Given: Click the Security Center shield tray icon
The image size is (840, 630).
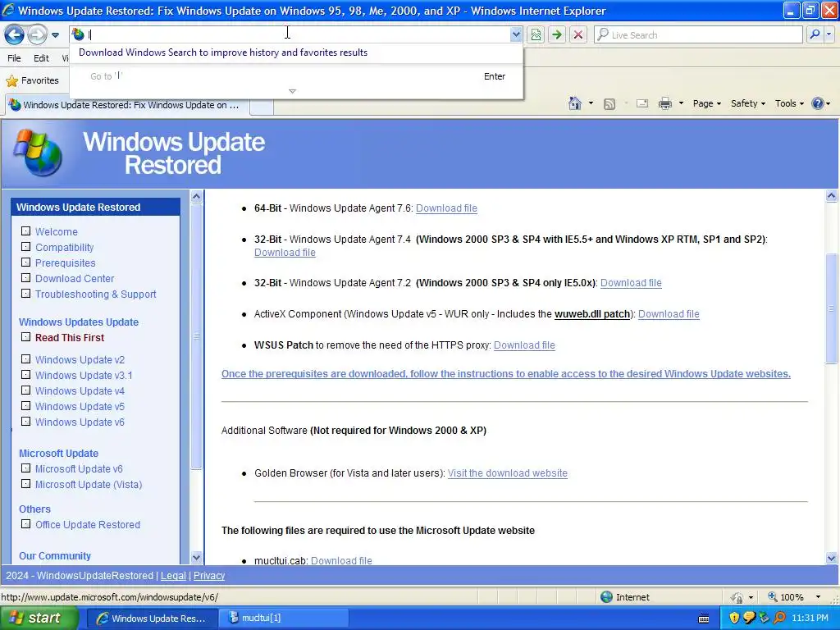Looking at the screenshot, I should pyautogui.click(x=734, y=618).
